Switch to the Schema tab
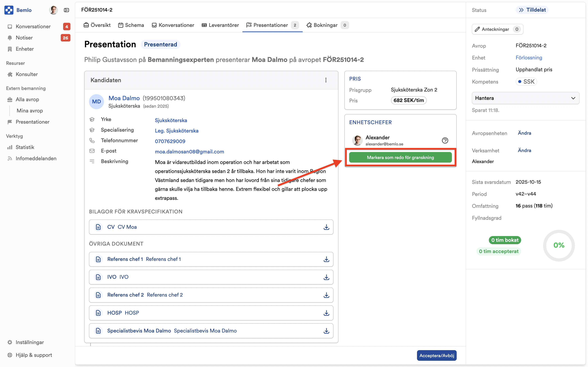Image resolution: width=588 pixels, height=367 pixels. (131, 25)
